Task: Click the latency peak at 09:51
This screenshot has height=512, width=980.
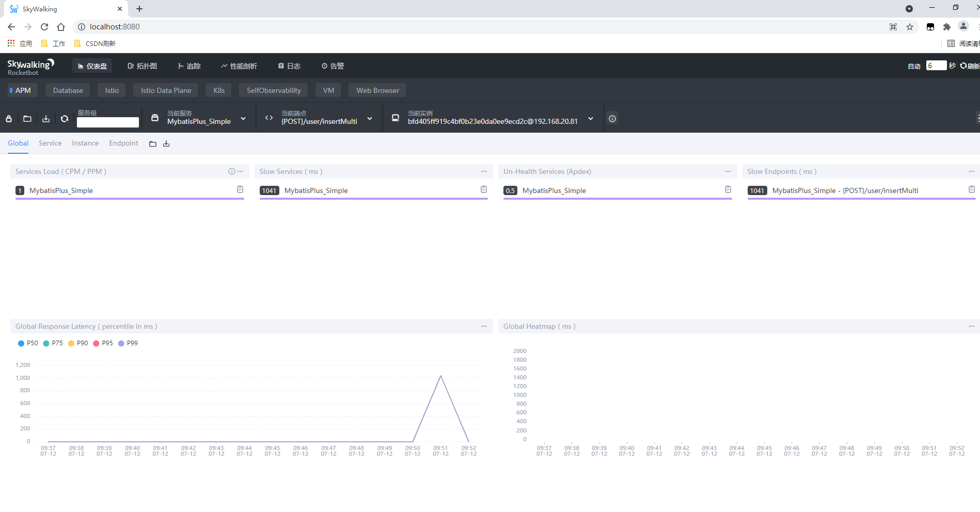Action: pos(440,376)
